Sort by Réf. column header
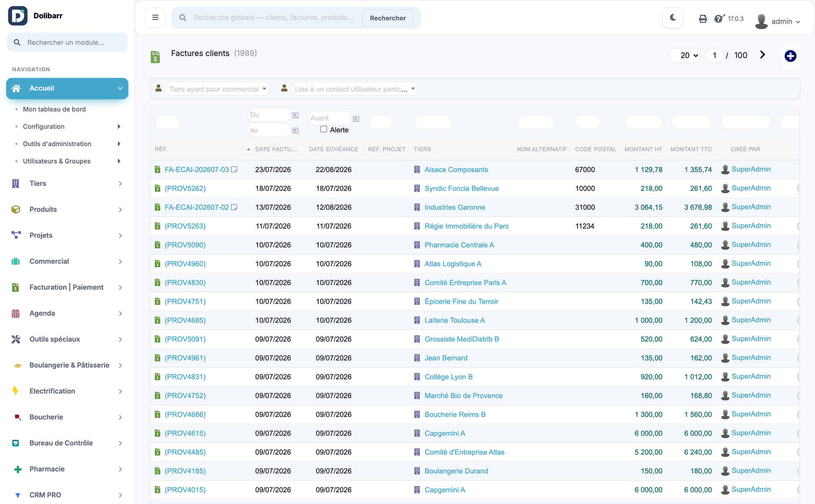 click(161, 149)
